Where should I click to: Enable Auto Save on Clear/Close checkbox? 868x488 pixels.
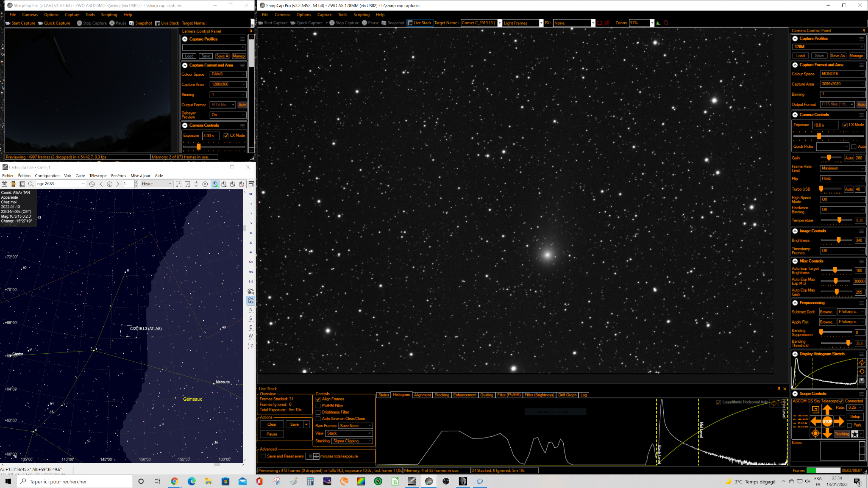(x=318, y=419)
